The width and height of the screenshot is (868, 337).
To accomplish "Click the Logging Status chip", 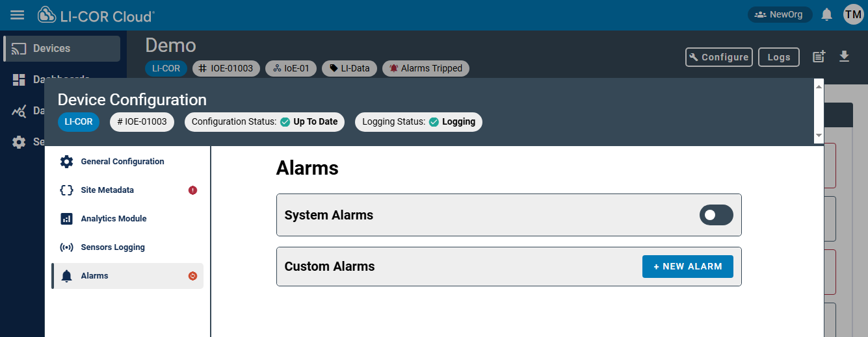I will tap(419, 121).
